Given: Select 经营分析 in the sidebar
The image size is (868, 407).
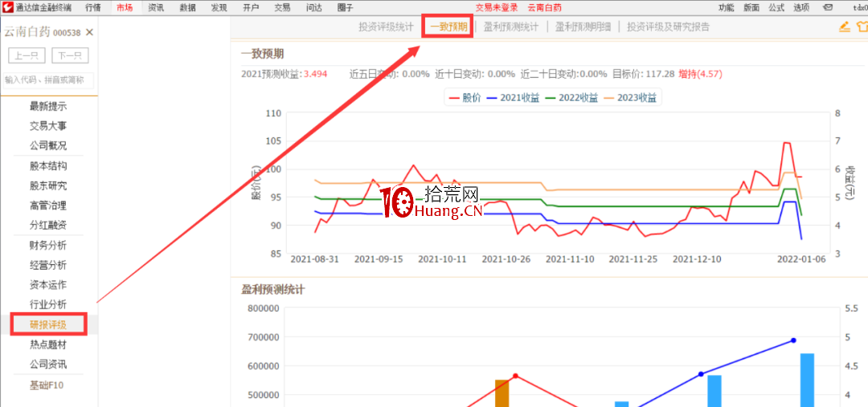Looking at the screenshot, I should coord(48,265).
